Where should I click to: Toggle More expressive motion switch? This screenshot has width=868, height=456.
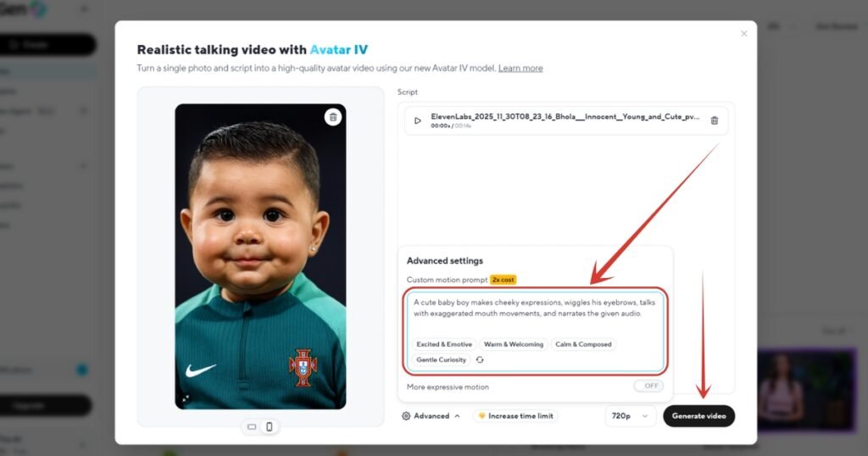648,386
